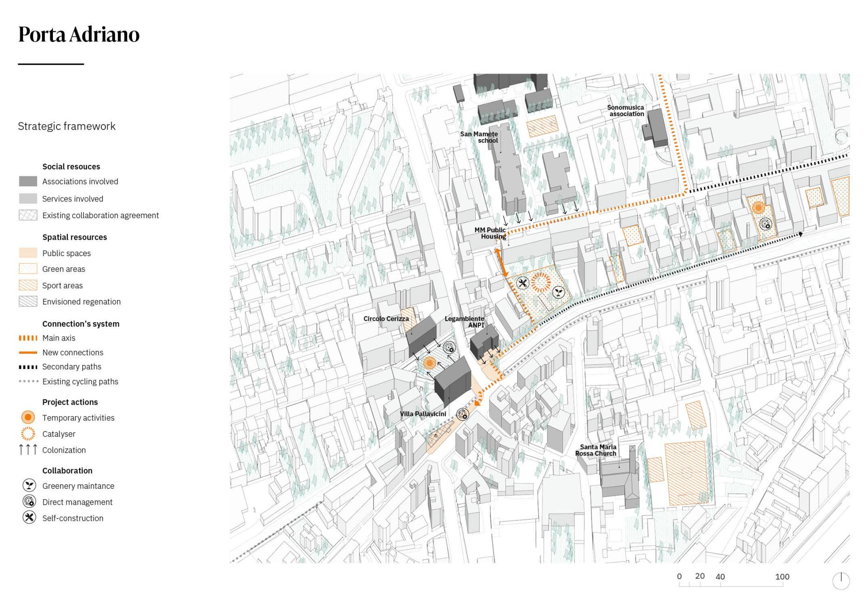Click the Self-construction legend icon
This screenshot has height=613, width=868.
[x=29, y=518]
